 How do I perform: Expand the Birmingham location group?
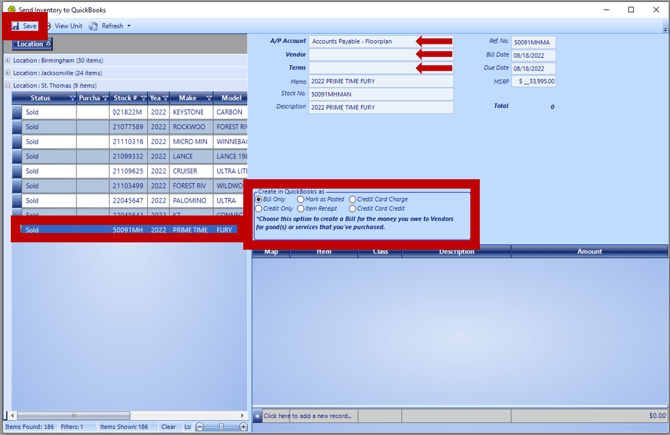[8, 61]
